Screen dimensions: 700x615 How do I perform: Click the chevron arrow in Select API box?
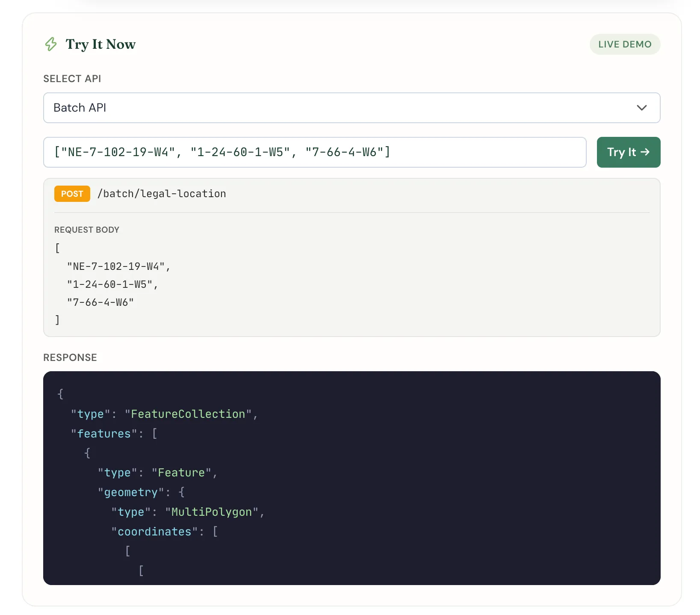641,108
